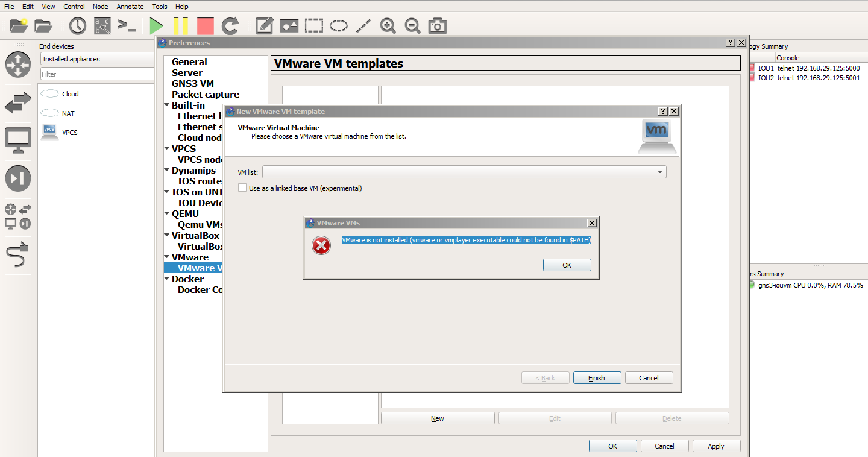Screen dimensions: 868x457
Task: Click Finish in the VMware template wizard
Action: click(x=597, y=378)
